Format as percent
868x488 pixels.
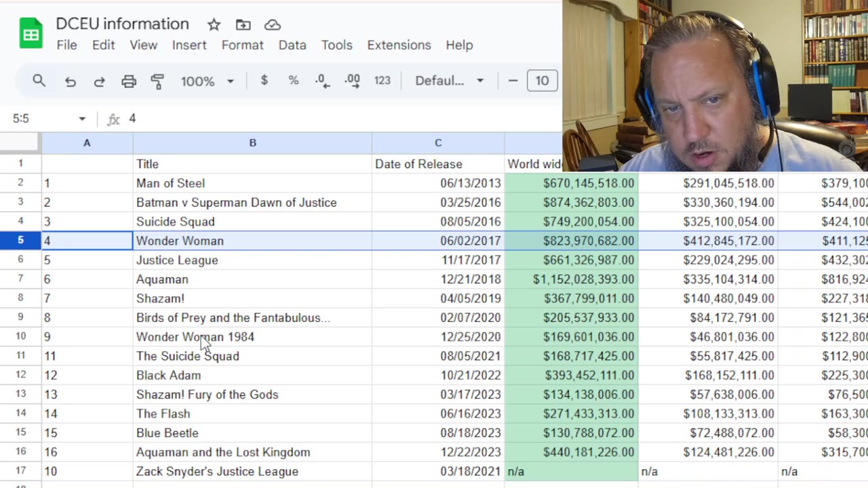[x=293, y=81]
